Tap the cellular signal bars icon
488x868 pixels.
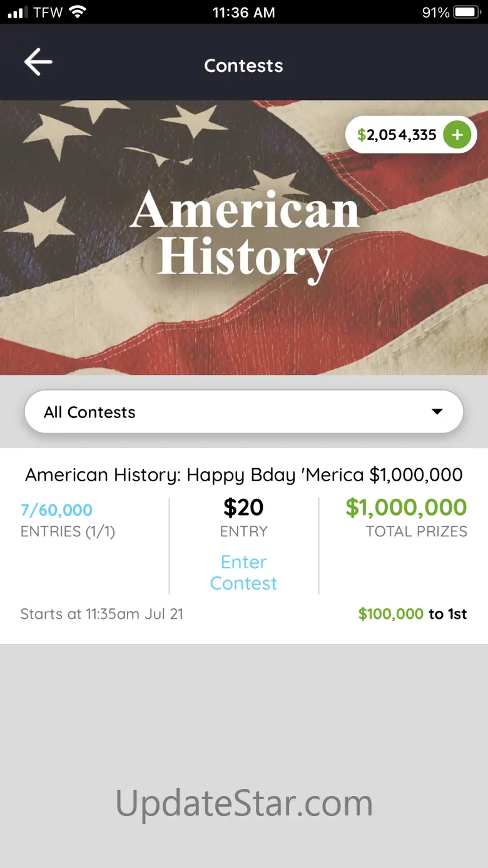[x=18, y=13]
